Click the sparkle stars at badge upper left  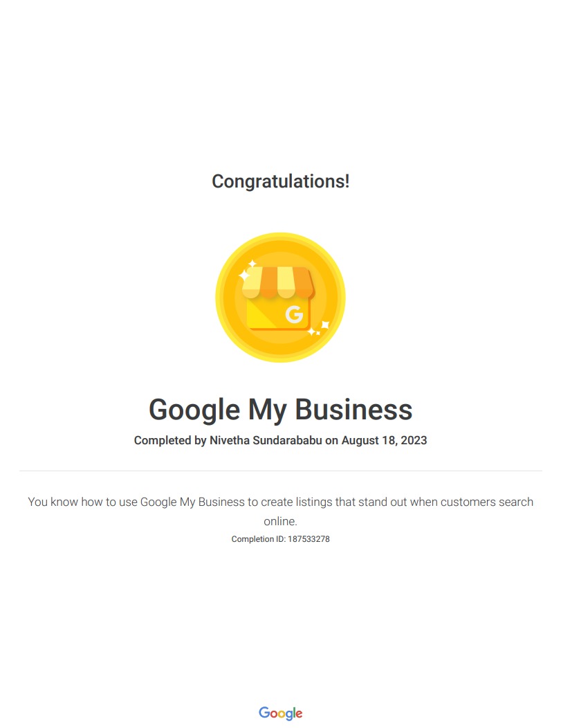(248, 271)
